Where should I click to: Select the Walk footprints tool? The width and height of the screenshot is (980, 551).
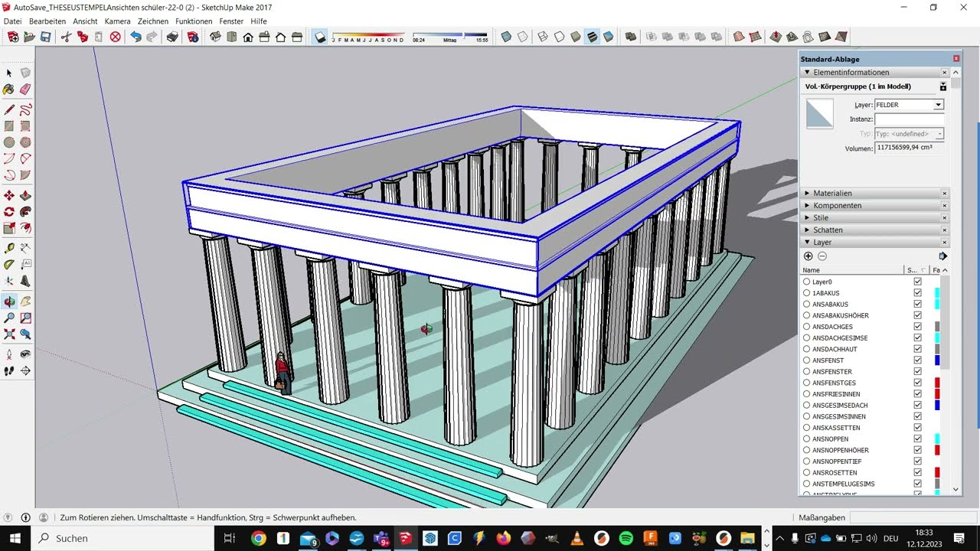click(x=9, y=371)
